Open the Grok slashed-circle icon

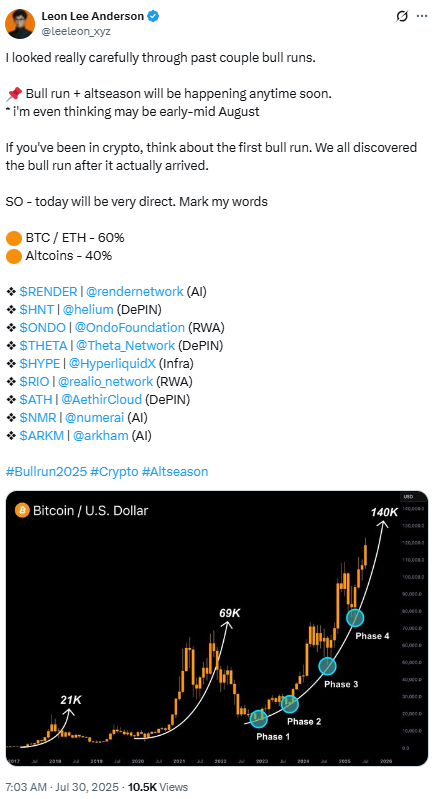coord(402,16)
